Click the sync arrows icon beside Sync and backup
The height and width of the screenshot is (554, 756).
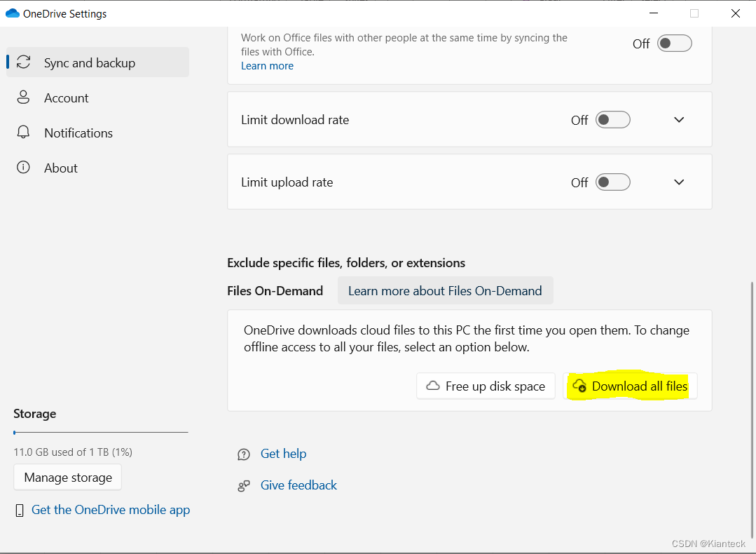[23, 62]
